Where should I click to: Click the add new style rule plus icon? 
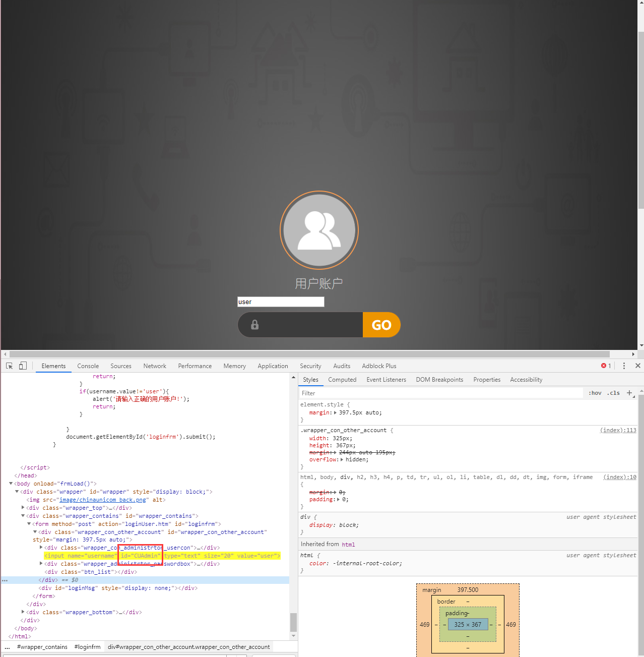629,393
